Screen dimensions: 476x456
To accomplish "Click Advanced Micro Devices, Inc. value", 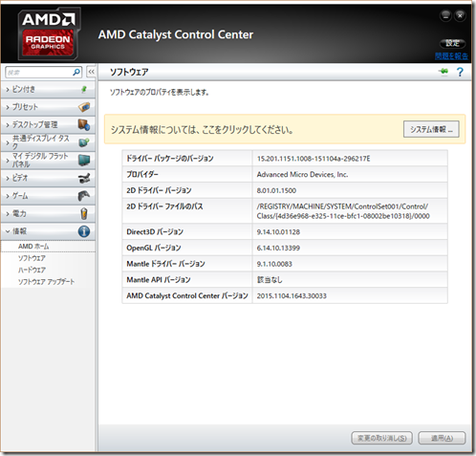I will 302,175.
